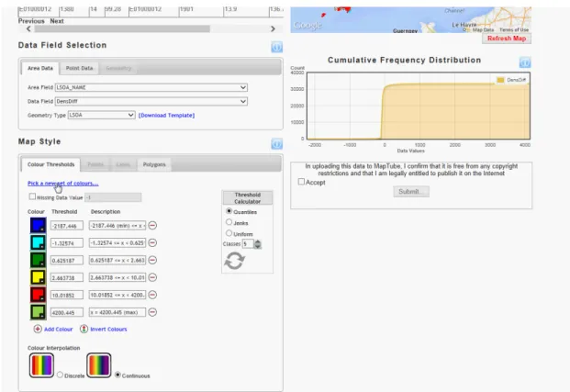Switch to the Lines style tab

click(123, 164)
